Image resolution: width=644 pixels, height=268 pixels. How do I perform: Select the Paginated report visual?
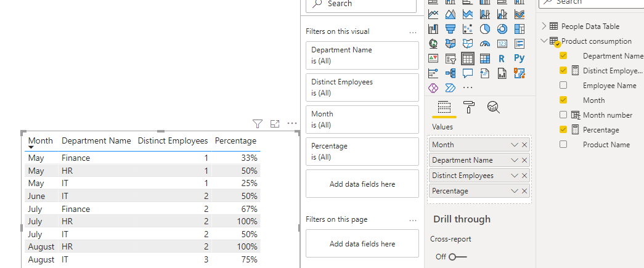coord(502,73)
